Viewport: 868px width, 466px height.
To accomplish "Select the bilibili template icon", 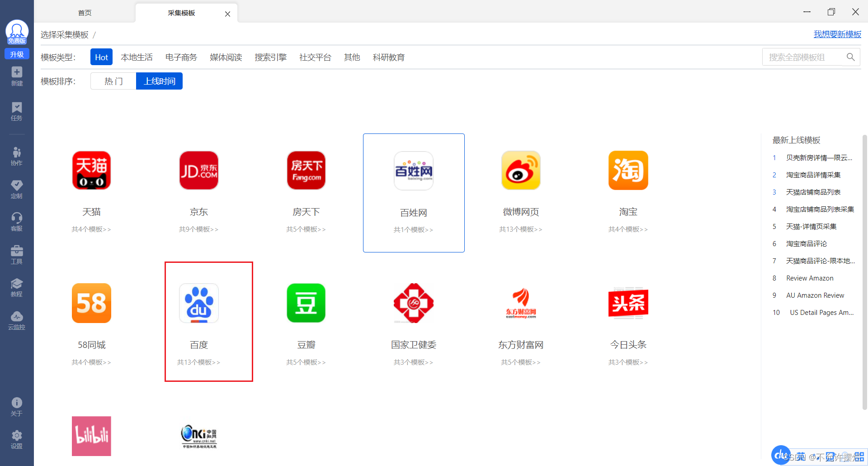I will 91,436.
